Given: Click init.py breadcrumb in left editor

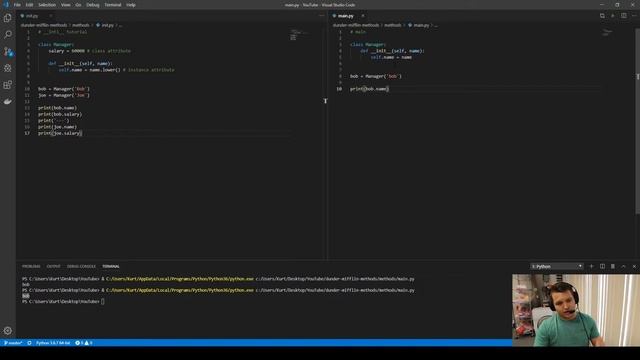Looking at the screenshot, I should pyautogui.click(x=105, y=25).
